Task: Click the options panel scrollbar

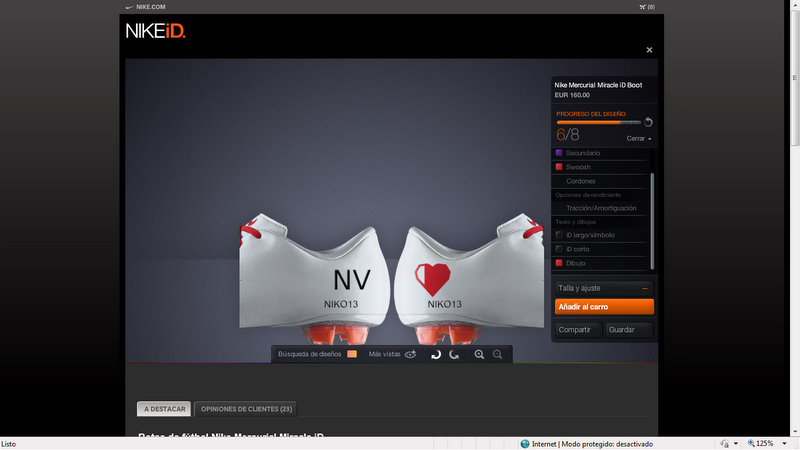Action: (652, 221)
